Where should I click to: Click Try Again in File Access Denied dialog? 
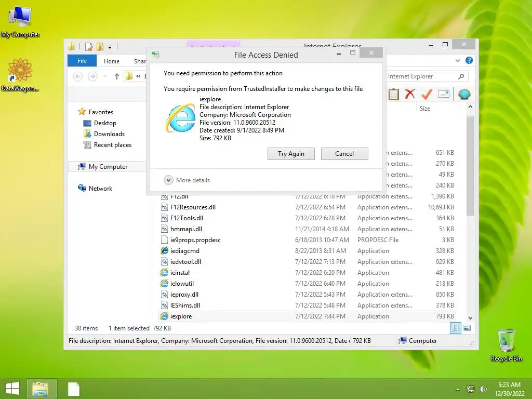pyautogui.click(x=291, y=154)
